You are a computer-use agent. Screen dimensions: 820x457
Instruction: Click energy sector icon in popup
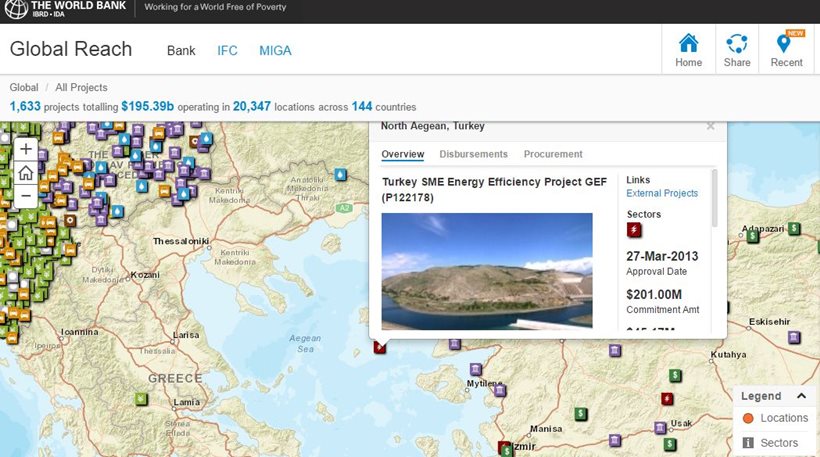click(634, 231)
